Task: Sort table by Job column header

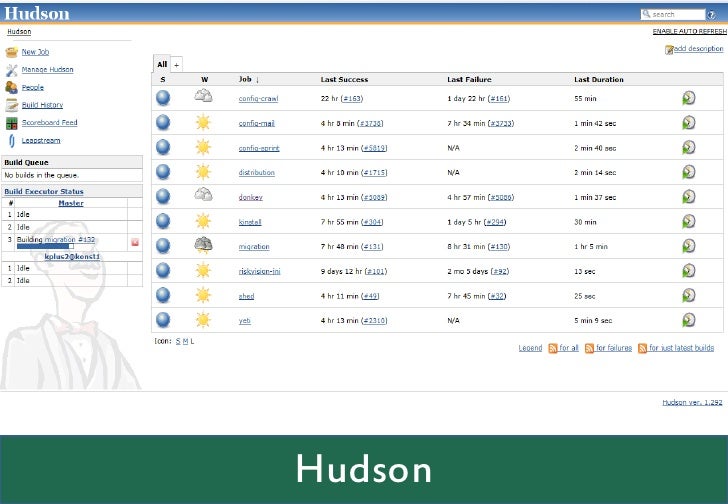Action: pyautogui.click(x=249, y=79)
